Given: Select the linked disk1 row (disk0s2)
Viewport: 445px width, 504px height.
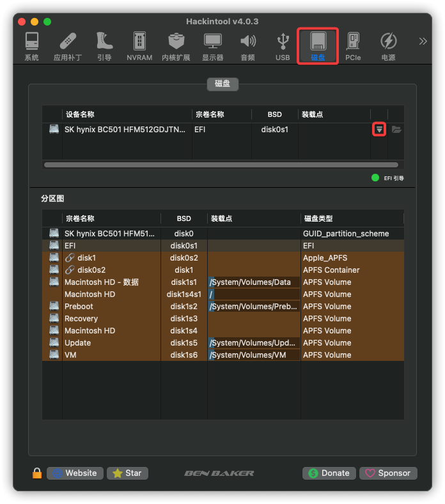Looking at the screenshot, I should click(223, 258).
